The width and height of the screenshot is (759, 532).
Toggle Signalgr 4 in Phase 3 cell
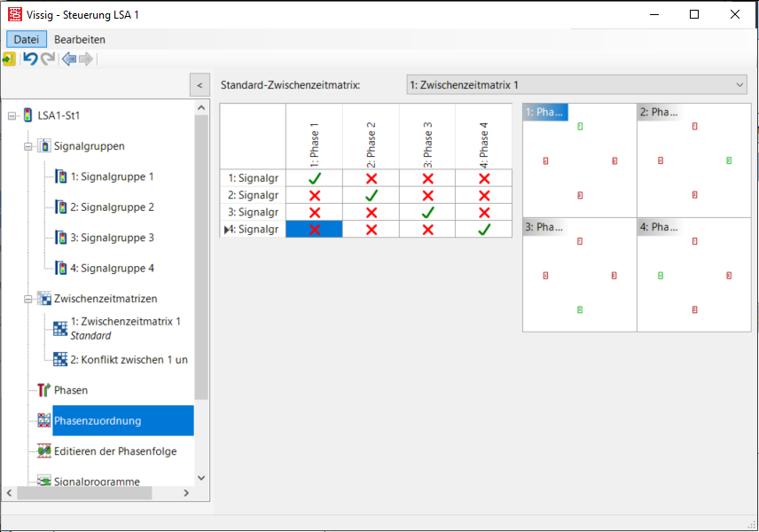pyautogui.click(x=427, y=229)
